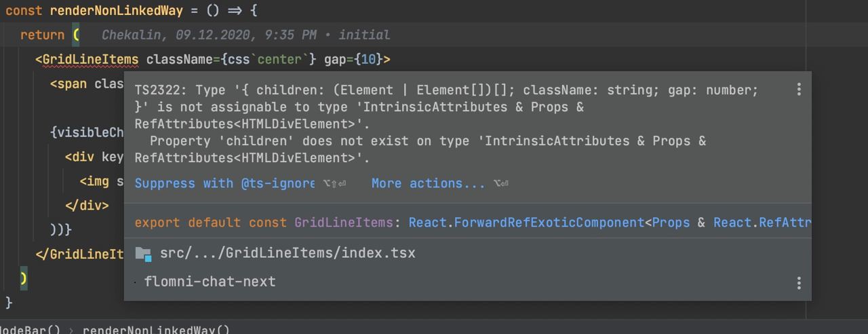The width and height of the screenshot is (868, 334).
Task: Open the error tooltip's three-dot options menu
Action: [799, 90]
